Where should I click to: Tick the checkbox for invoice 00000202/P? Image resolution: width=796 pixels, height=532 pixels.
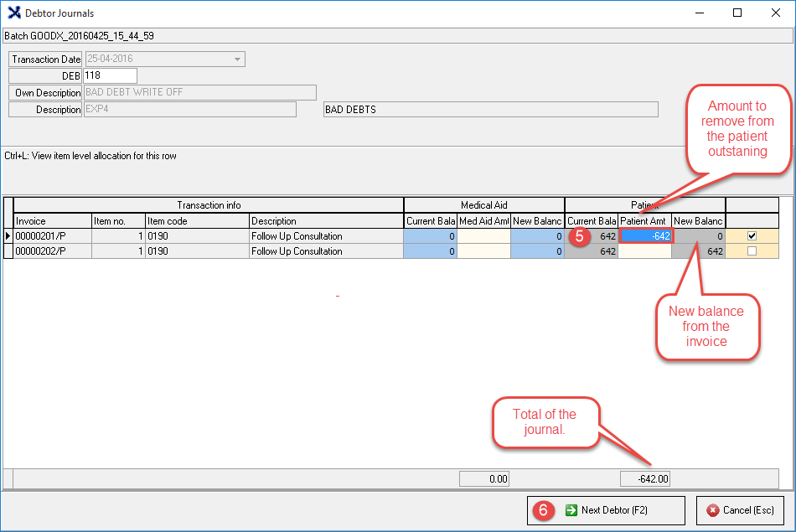coord(752,251)
